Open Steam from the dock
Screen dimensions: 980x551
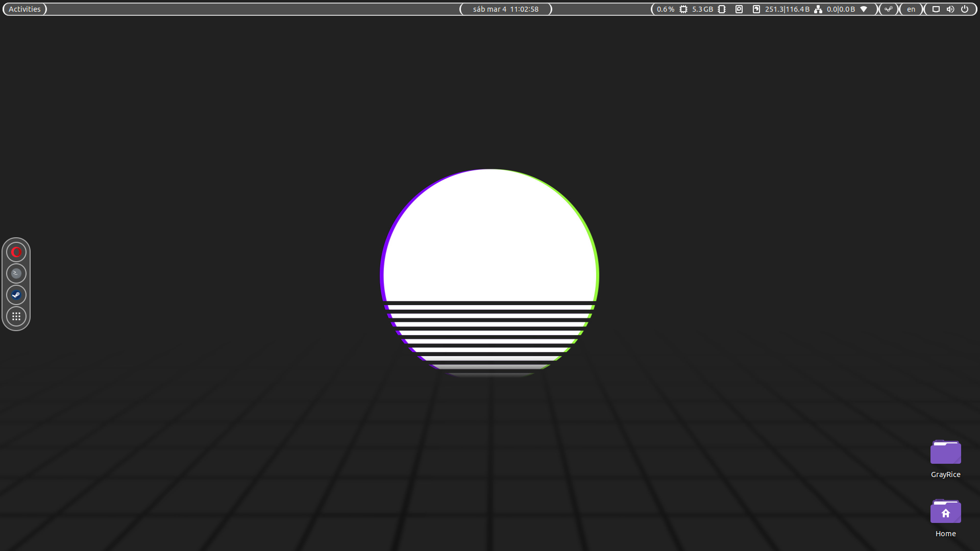[x=16, y=295]
